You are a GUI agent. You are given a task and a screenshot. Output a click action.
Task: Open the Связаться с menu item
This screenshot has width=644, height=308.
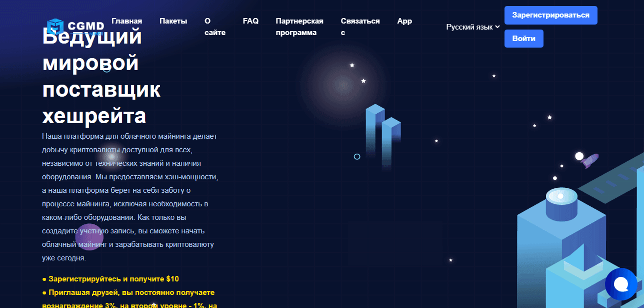360,27
